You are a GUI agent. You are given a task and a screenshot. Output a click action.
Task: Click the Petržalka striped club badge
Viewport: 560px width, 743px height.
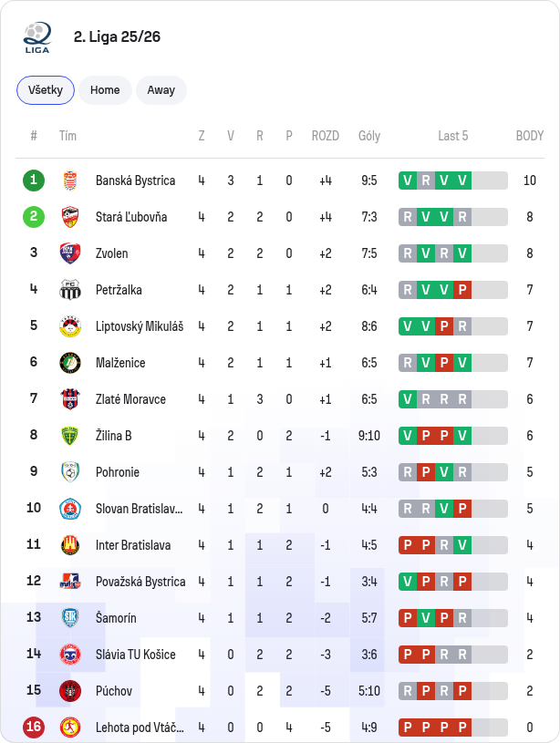(70, 290)
